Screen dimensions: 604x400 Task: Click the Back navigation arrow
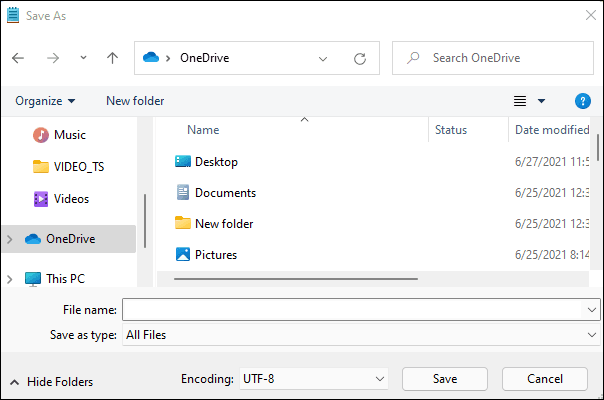[x=18, y=58]
